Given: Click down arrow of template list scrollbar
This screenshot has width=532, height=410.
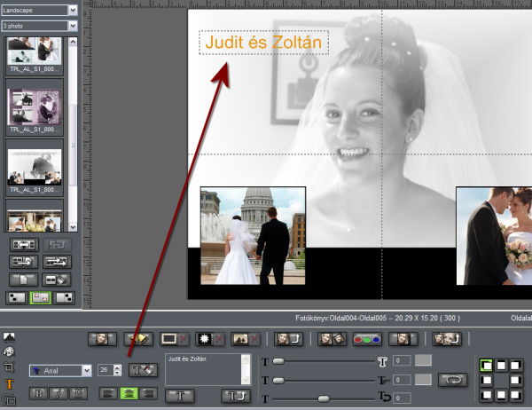Looking at the screenshot, I should point(73,227).
